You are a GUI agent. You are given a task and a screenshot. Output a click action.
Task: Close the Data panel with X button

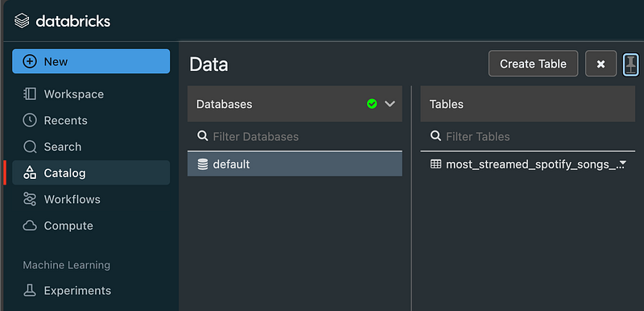(x=601, y=64)
